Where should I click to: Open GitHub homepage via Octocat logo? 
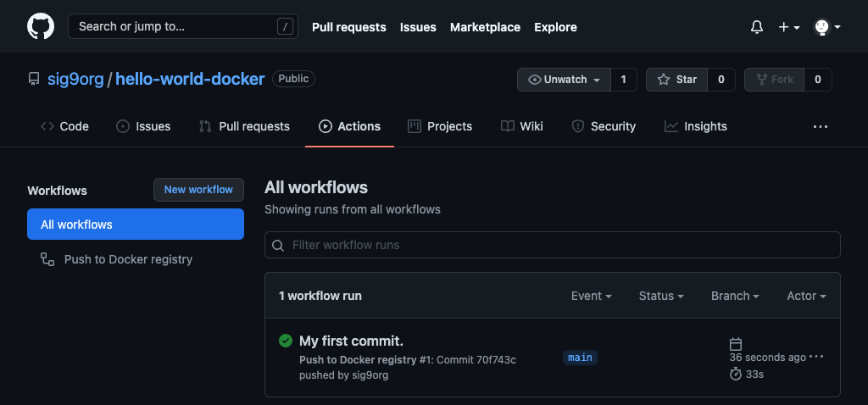coord(41,26)
